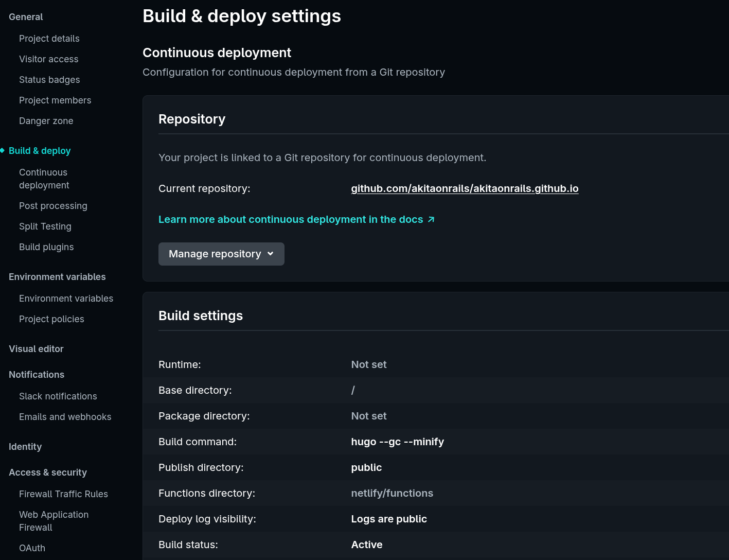
Task: Open Web Application Firewall settings
Action: [54, 521]
